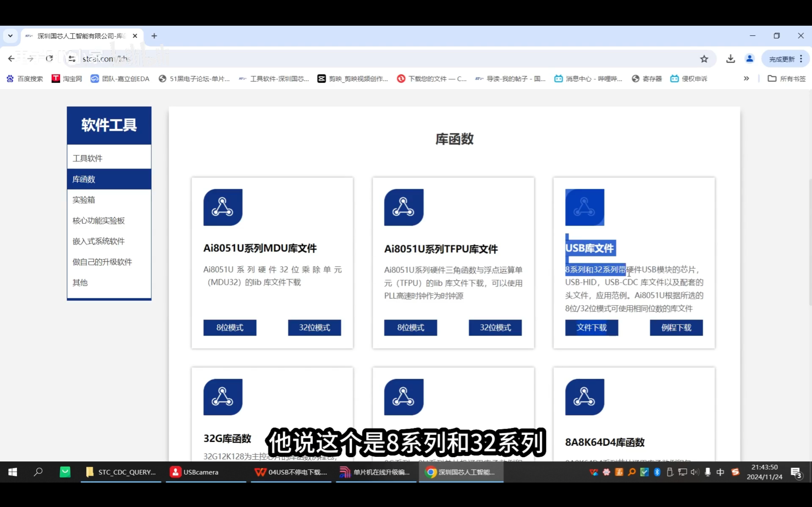Screen dimensions: 812x507
Task: Open the 团队-嘉立创EDA bookmark
Action: [x=120, y=78]
